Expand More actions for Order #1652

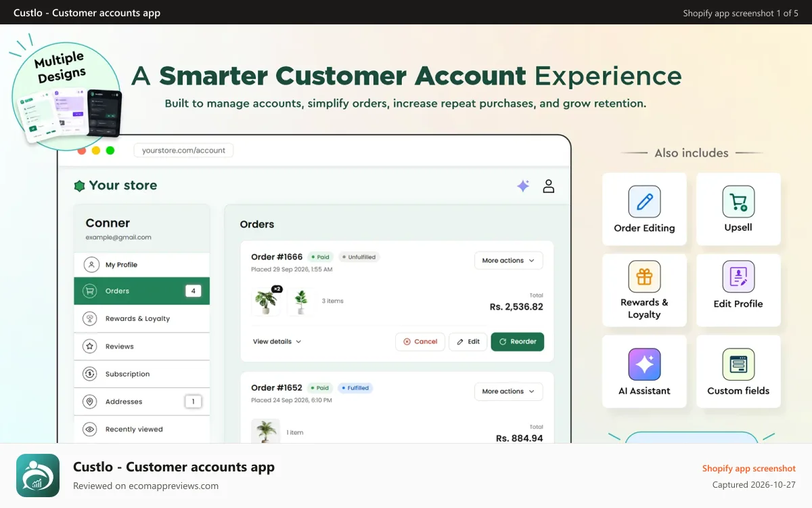(x=508, y=391)
